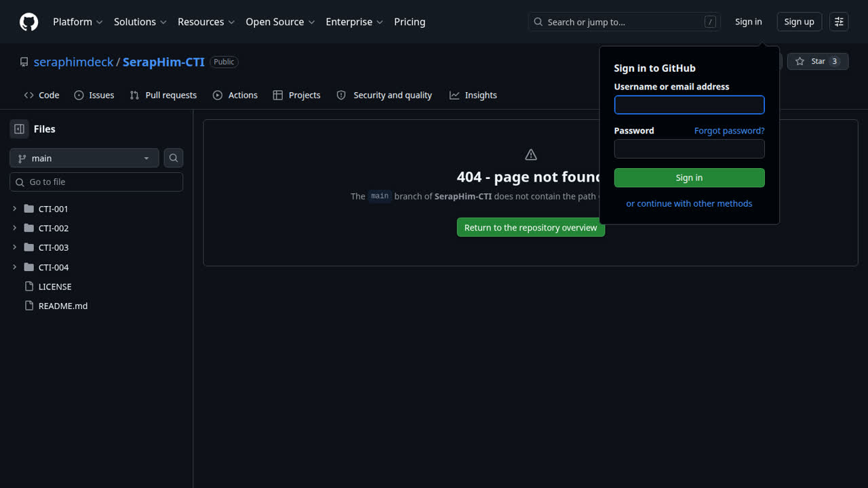Screen dimensions: 868x488
Task: Open the seraphimdeck owner profile link
Action: pos(74,62)
